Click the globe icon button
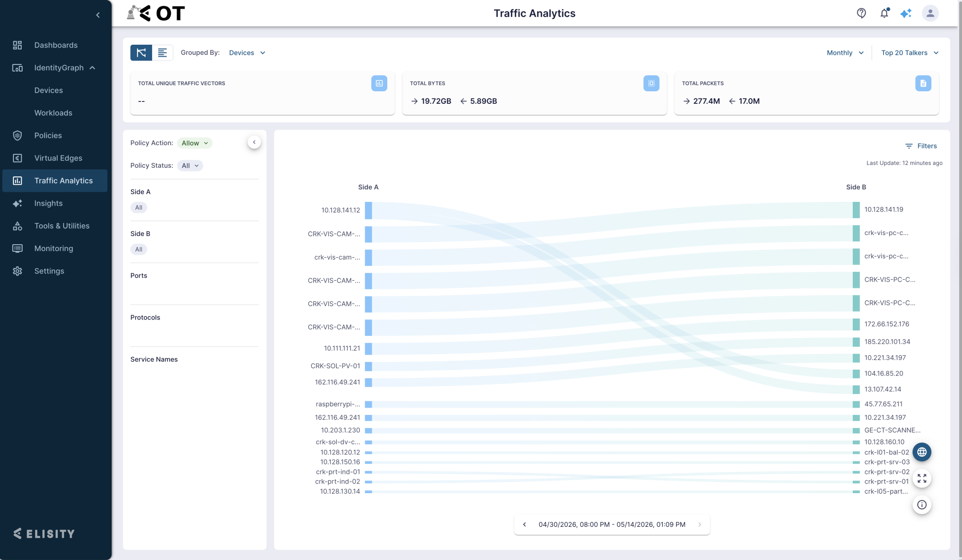 point(922,452)
